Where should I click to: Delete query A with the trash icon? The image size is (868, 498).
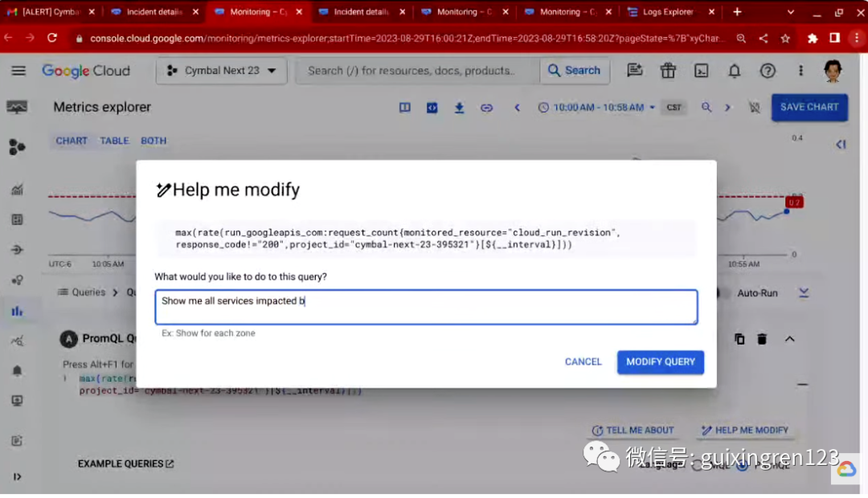point(762,339)
